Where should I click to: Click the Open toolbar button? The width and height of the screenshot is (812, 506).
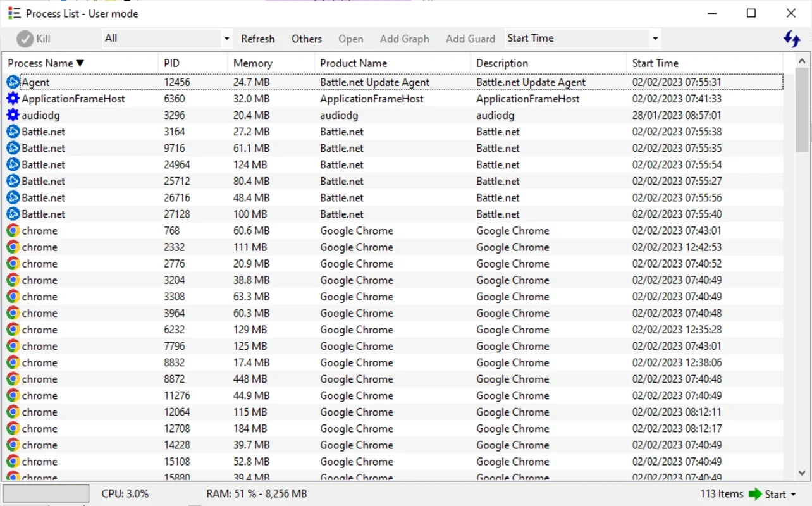coord(350,39)
